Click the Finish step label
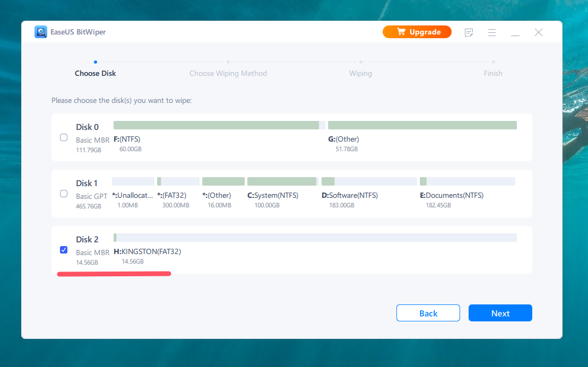 pyautogui.click(x=493, y=74)
